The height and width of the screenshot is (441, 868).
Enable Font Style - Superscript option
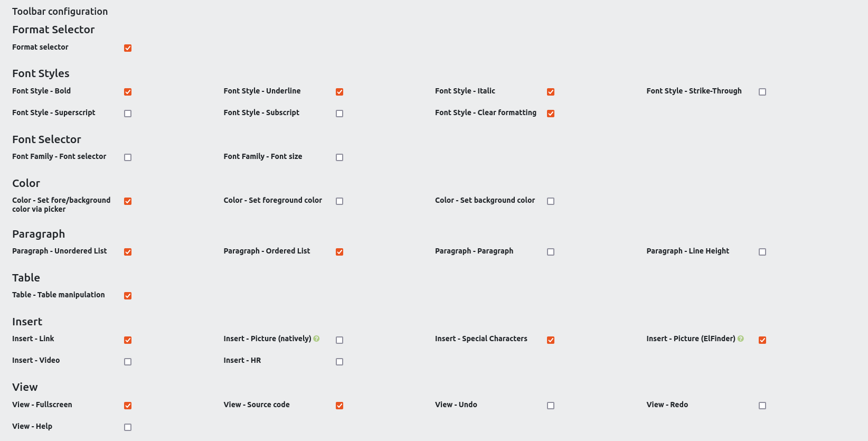coord(128,114)
